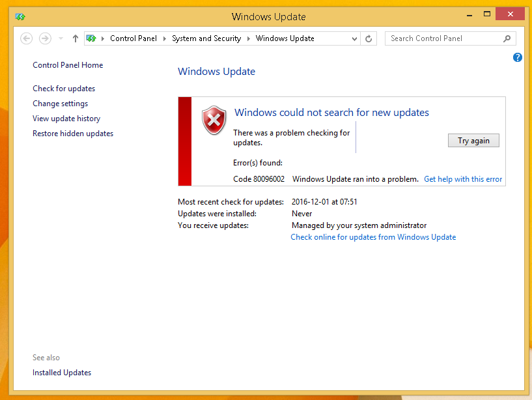Click error code text 'Code 80096002'
Viewport: 532px width, 400px height.
click(259, 179)
